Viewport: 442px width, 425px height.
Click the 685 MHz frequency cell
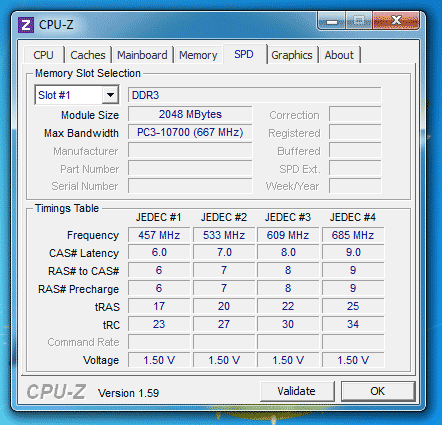pyautogui.click(x=353, y=235)
